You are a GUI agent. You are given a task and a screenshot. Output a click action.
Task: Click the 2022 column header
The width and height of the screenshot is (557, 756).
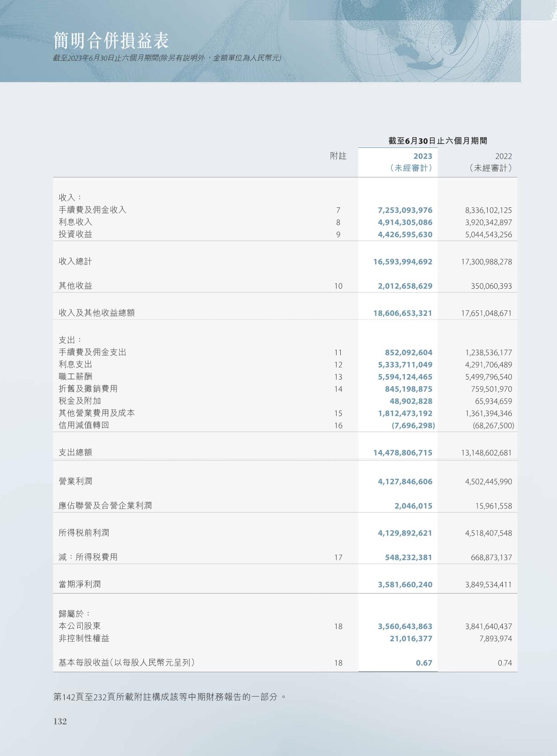coord(503,156)
